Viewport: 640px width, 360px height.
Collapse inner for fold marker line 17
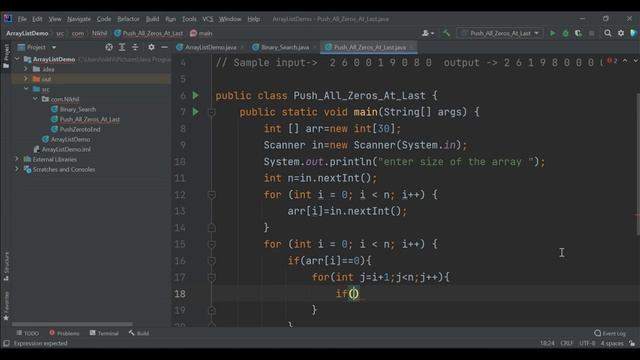tap(211, 277)
